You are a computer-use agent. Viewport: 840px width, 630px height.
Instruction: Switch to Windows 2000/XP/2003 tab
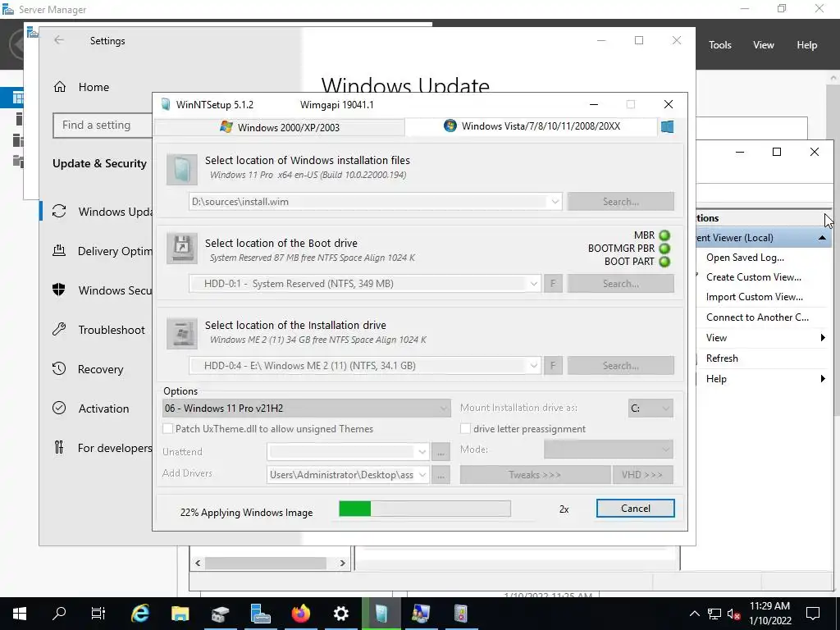280,127
